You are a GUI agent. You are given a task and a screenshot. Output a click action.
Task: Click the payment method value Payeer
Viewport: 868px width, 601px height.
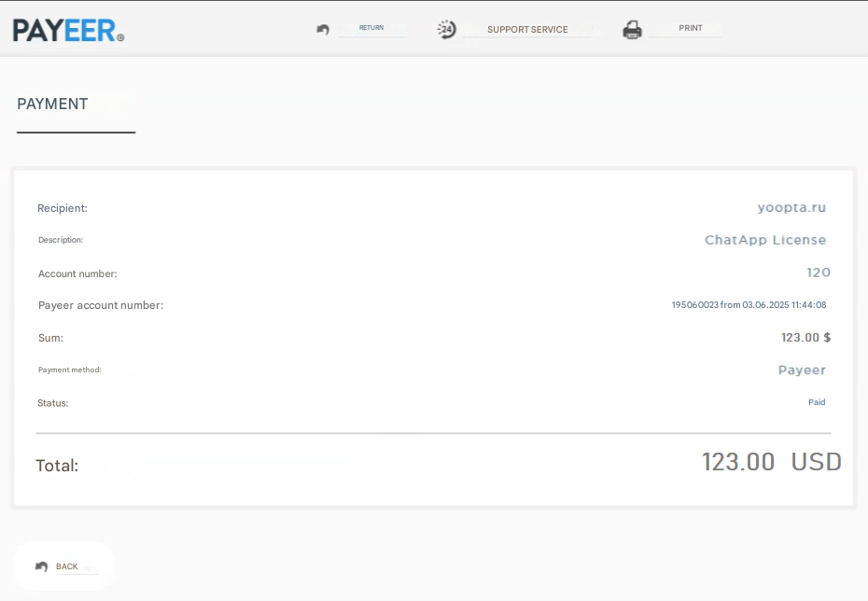802,370
